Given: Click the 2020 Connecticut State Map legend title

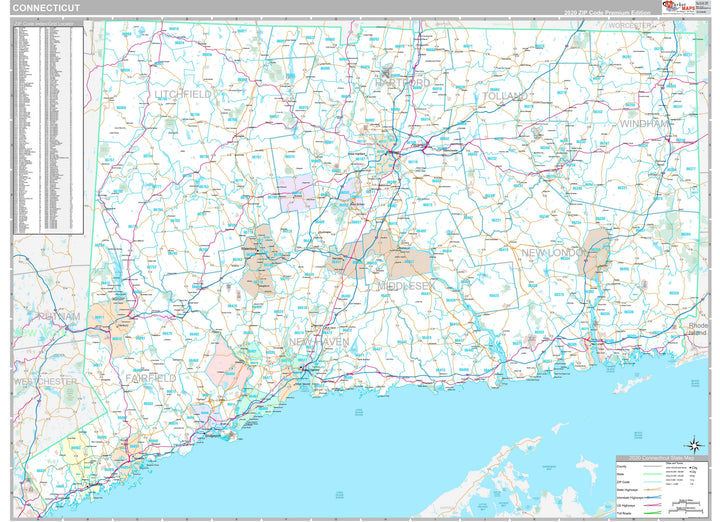Looking at the screenshot, I should [662, 458].
